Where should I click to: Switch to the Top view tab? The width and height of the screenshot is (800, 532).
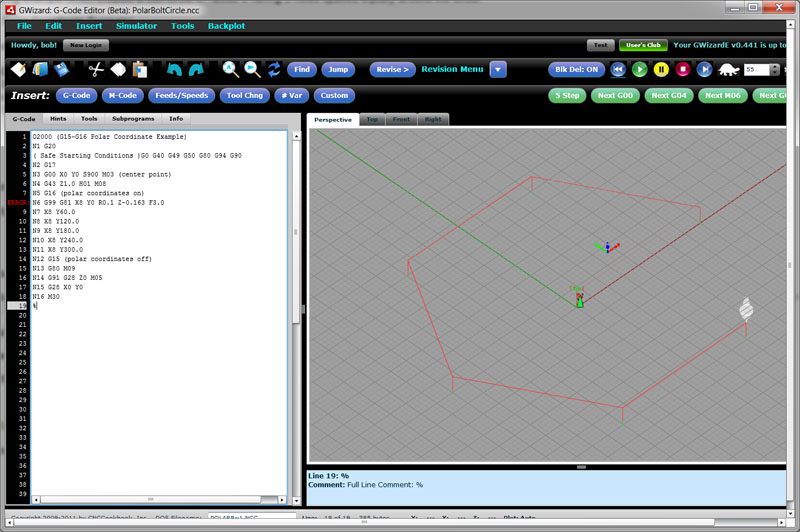click(x=372, y=119)
